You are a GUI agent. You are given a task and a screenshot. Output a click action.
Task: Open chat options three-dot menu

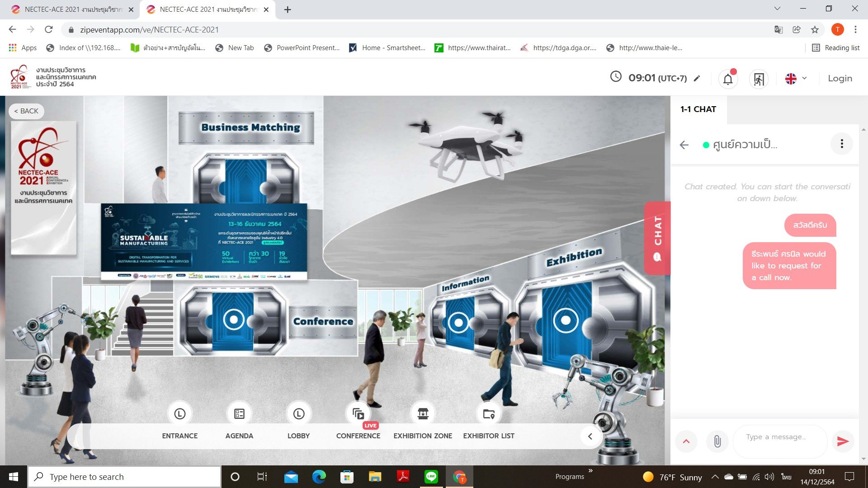(841, 144)
